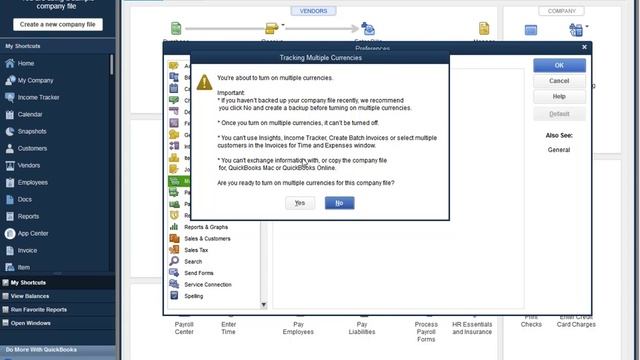Select Spelling preference category

coord(193,296)
